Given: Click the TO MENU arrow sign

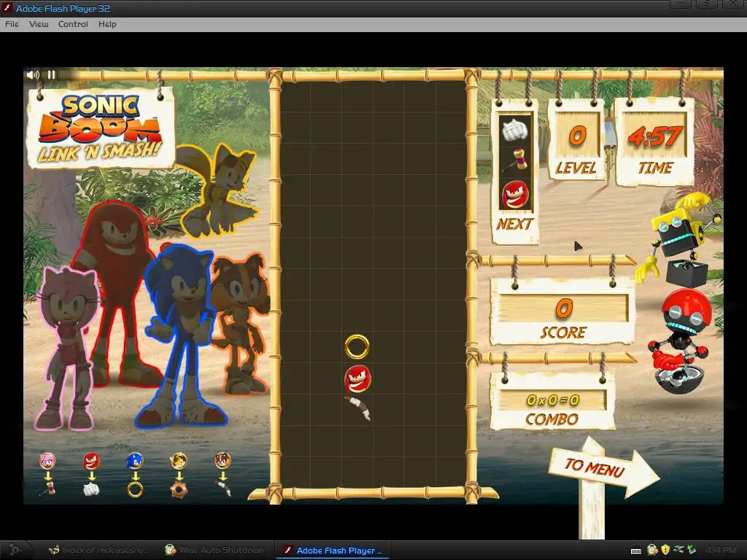Looking at the screenshot, I should coord(603,469).
